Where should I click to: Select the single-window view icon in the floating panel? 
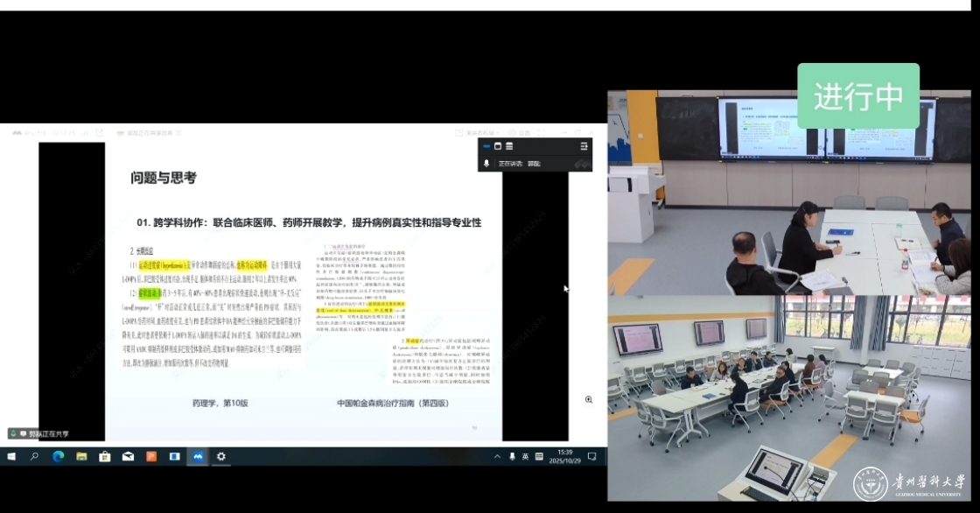point(498,146)
